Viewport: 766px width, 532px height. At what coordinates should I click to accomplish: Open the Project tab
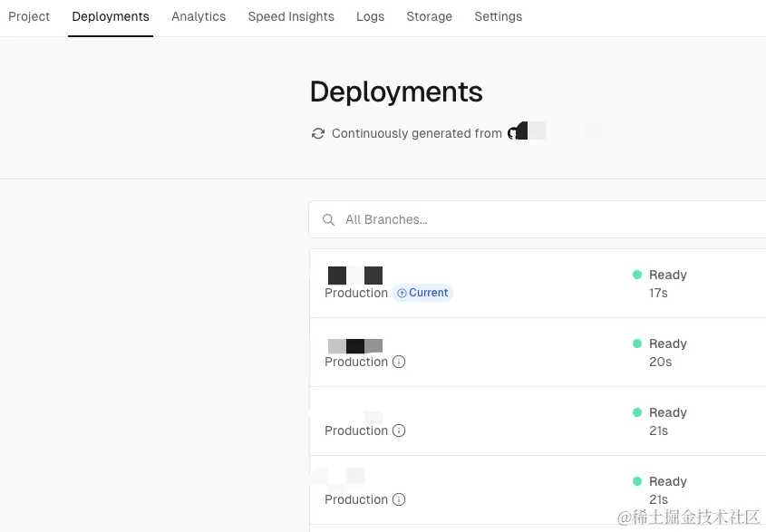coord(29,16)
